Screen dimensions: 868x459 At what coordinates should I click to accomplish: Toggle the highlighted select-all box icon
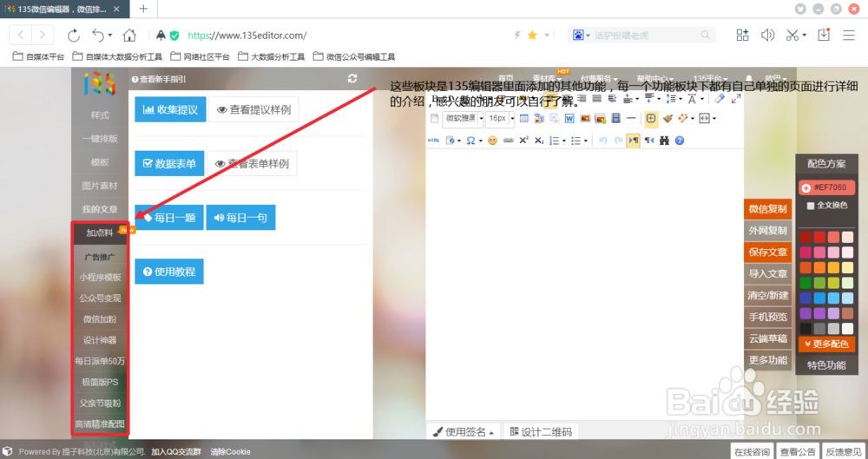tap(651, 118)
